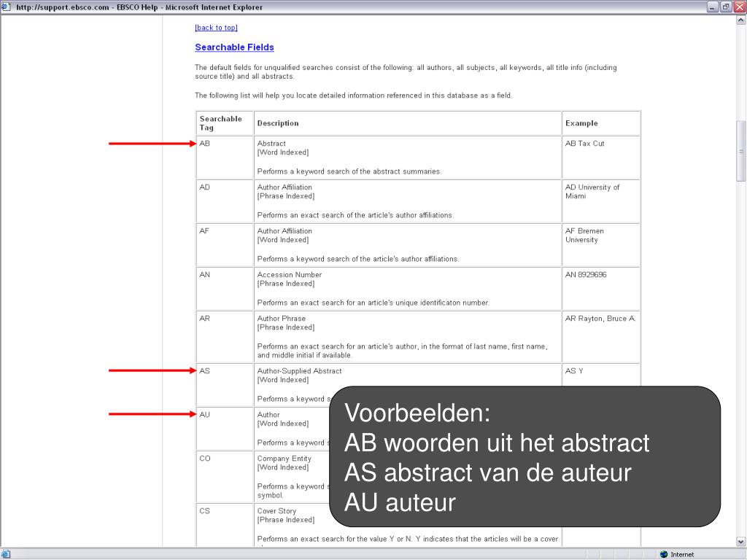This screenshot has height=560, width=747.
Task: Click the Internet zone globe icon
Action: click(664, 554)
